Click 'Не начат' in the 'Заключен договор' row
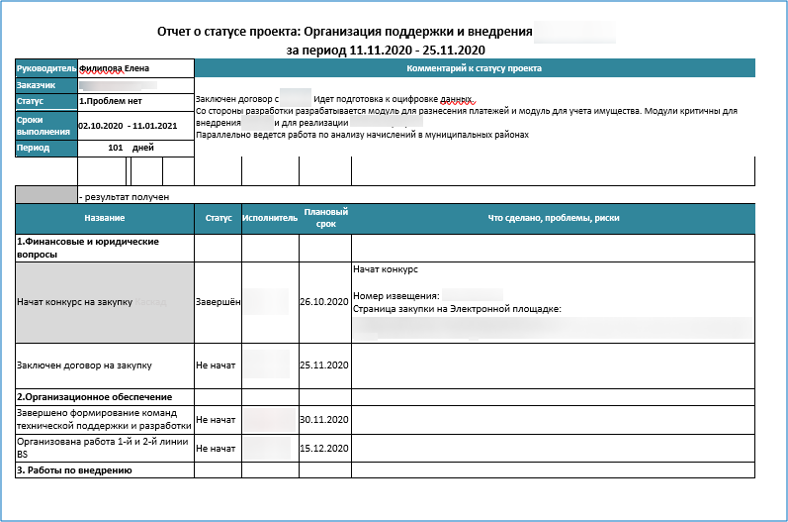Viewport: 788px width, 522px height. click(218, 366)
